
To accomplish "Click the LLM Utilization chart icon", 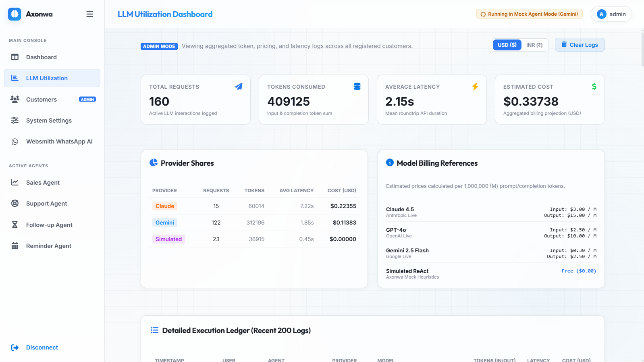I will 15,78.
